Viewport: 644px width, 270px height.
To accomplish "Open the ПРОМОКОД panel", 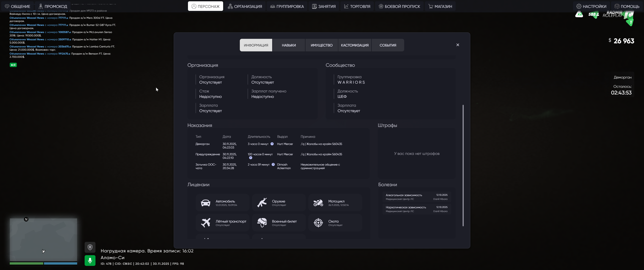I will [53, 6].
